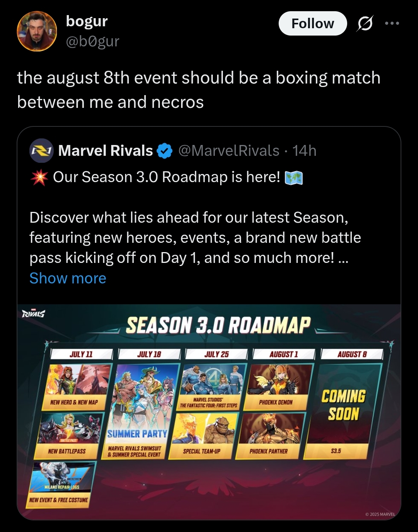
Task: Open the three-dot more options menu
Action: (x=392, y=24)
